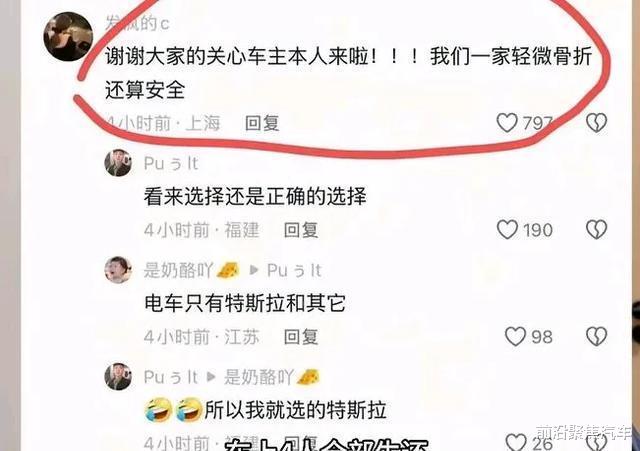Reply to the Fujian user's comment
Screen dimensions: 640x451
[301, 230]
